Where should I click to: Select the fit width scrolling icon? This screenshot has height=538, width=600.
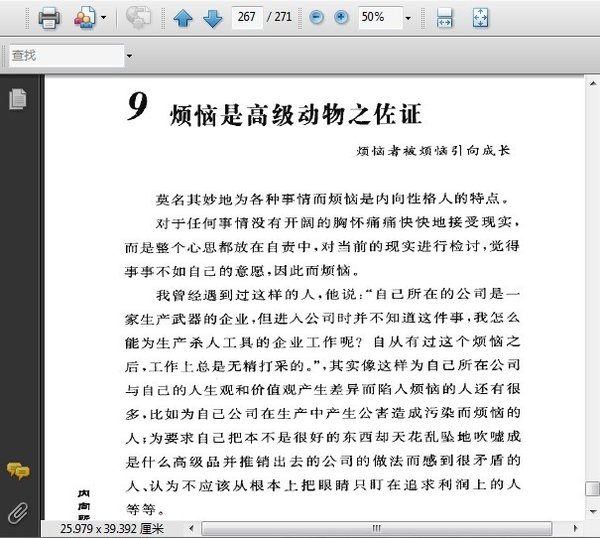point(444,18)
